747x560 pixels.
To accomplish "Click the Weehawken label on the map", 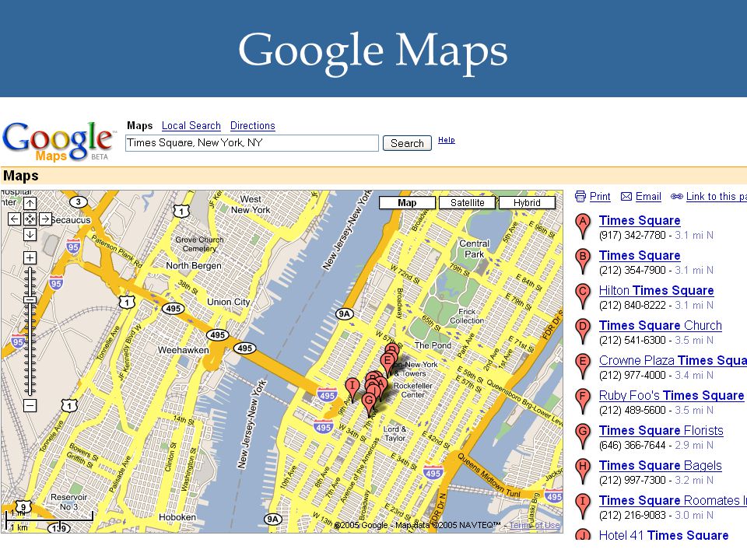I will (184, 350).
